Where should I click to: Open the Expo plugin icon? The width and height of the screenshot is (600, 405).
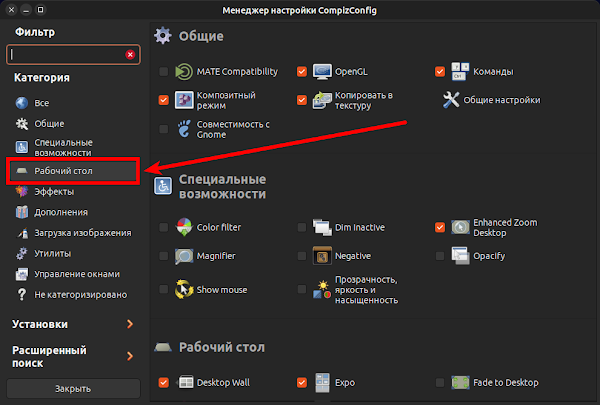[322, 382]
